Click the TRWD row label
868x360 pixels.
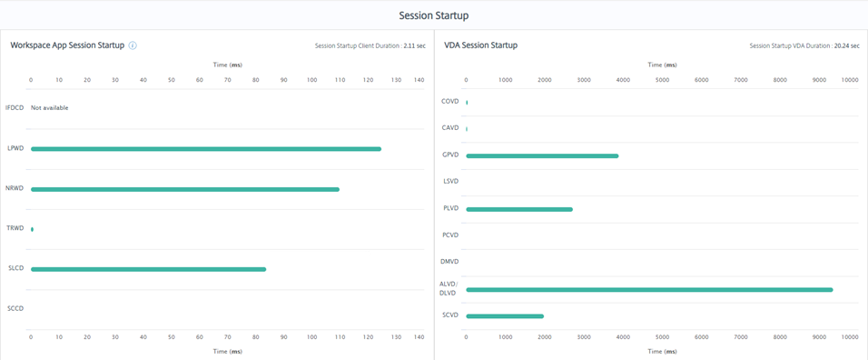(15, 228)
